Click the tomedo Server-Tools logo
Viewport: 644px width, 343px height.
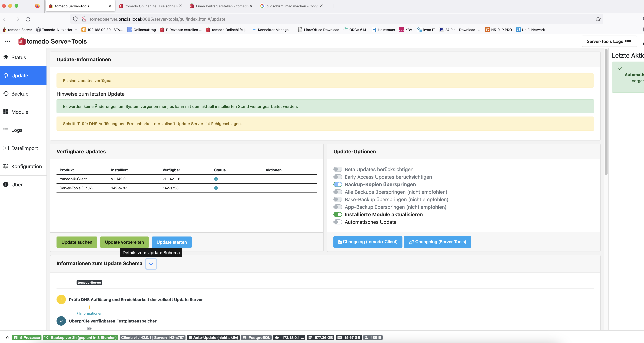coord(52,41)
